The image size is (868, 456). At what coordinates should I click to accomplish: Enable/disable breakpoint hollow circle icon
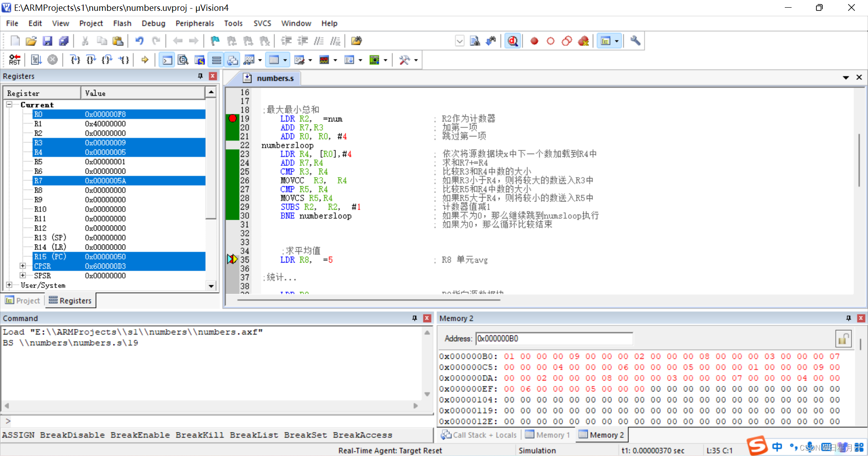click(x=551, y=41)
